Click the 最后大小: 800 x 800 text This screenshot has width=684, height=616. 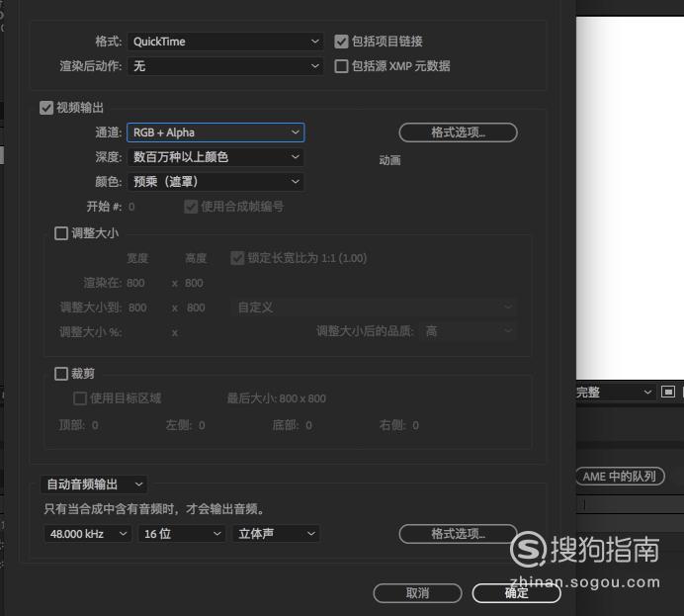[277, 398]
